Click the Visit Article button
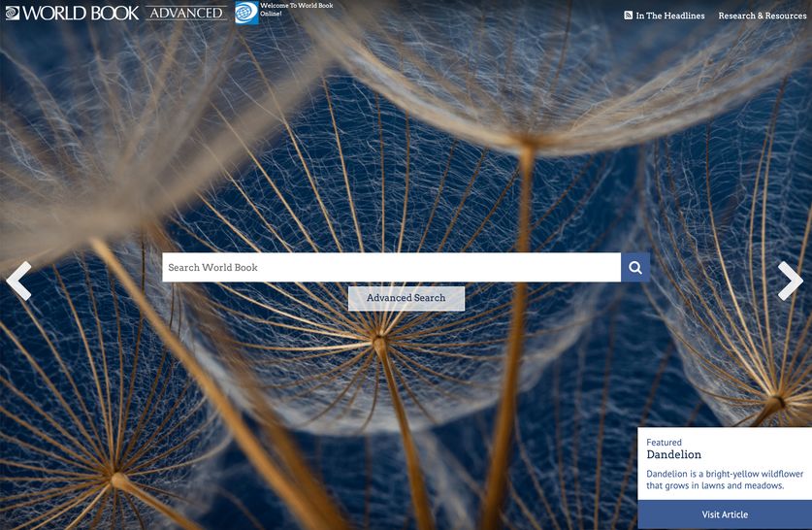Viewport: 812px width, 530px height. click(x=725, y=514)
